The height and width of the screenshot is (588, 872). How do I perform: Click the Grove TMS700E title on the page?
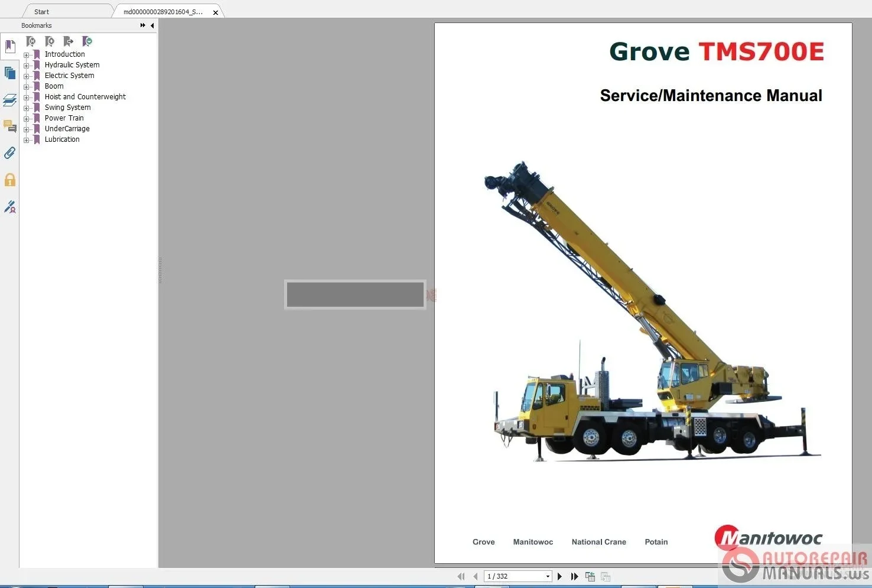pos(717,52)
